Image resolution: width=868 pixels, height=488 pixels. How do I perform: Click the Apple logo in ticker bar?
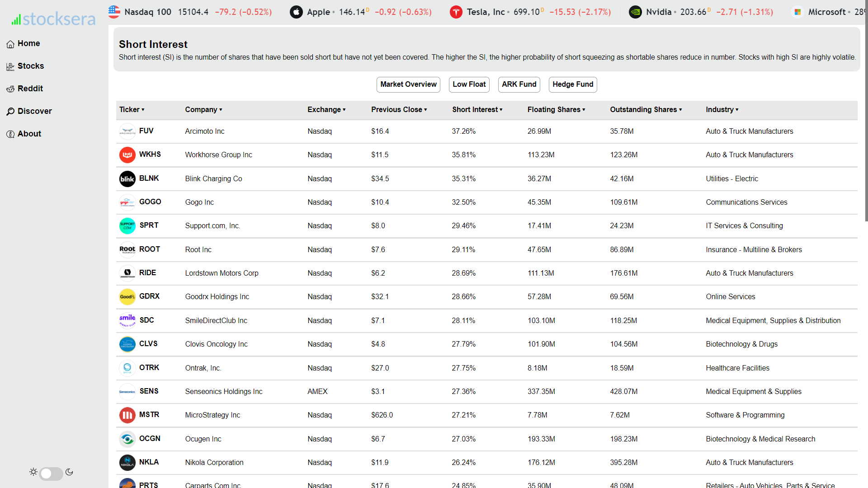(296, 12)
